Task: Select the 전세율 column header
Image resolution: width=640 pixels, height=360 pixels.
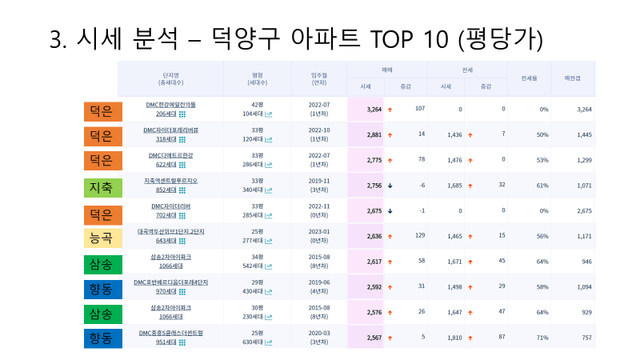Action: coord(529,78)
